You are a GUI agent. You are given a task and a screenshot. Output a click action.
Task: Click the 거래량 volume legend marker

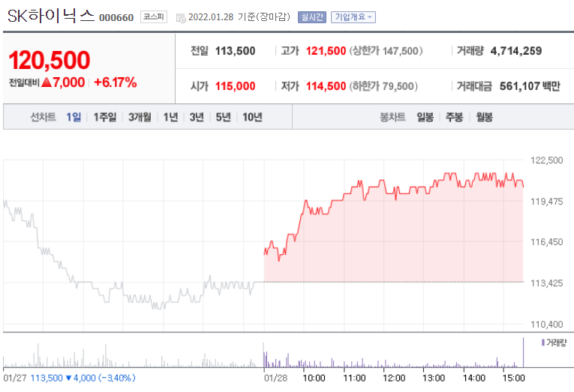point(543,343)
